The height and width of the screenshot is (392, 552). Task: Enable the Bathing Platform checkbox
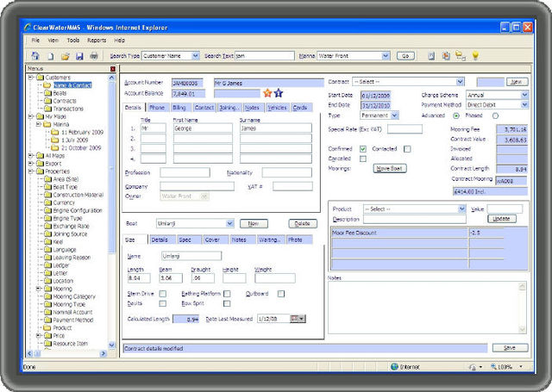click(x=227, y=294)
